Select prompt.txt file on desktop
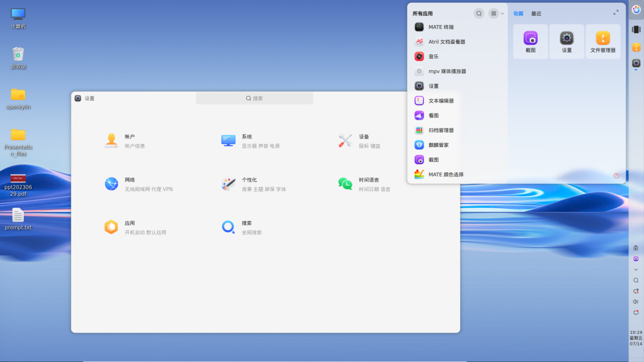 18,219
